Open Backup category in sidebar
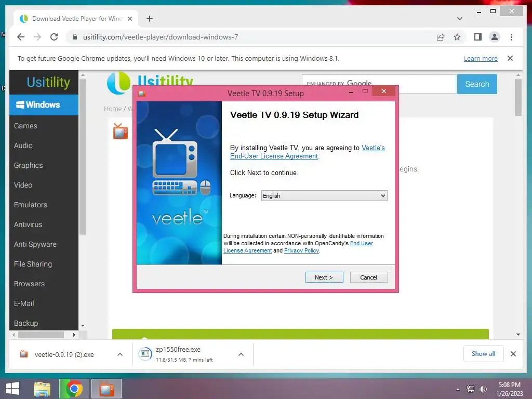 point(26,323)
